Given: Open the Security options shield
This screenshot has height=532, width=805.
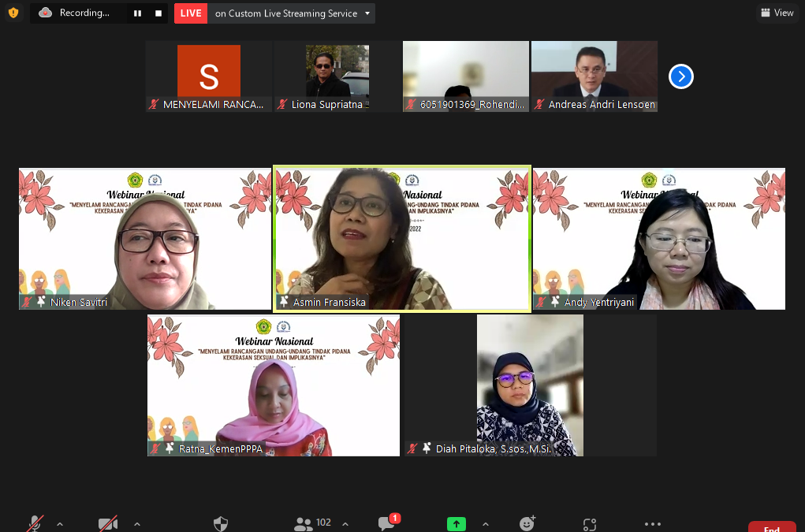Looking at the screenshot, I should pyautogui.click(x=220, y=523).
